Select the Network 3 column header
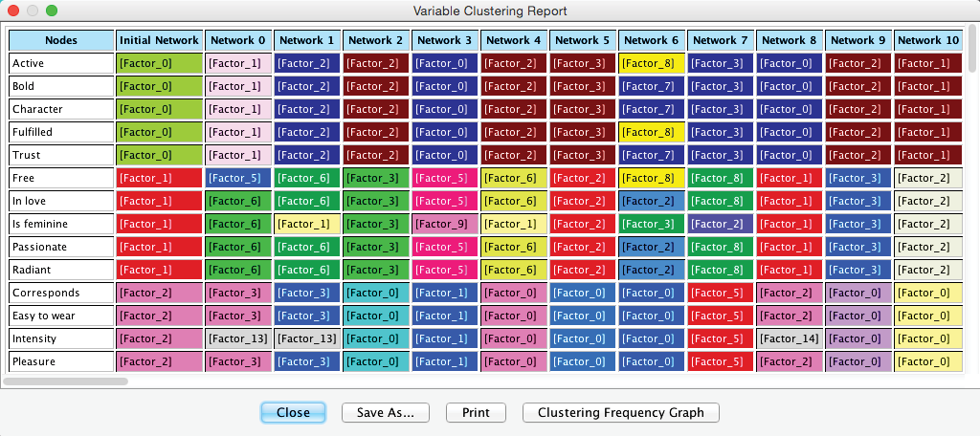The image size is (980, 436). coord(445,40)
